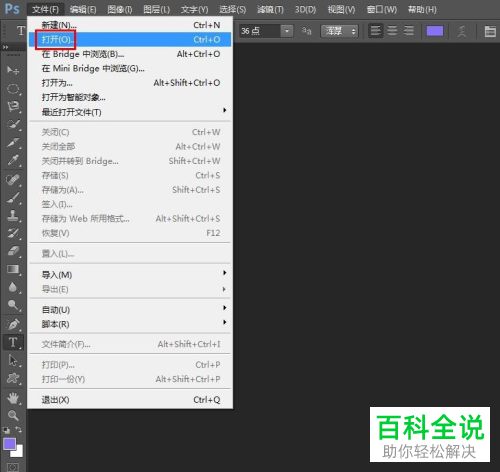This screenshot has height=472, width=500.
Task: Select the Hand tool
Action: click(x=13, y=397)
